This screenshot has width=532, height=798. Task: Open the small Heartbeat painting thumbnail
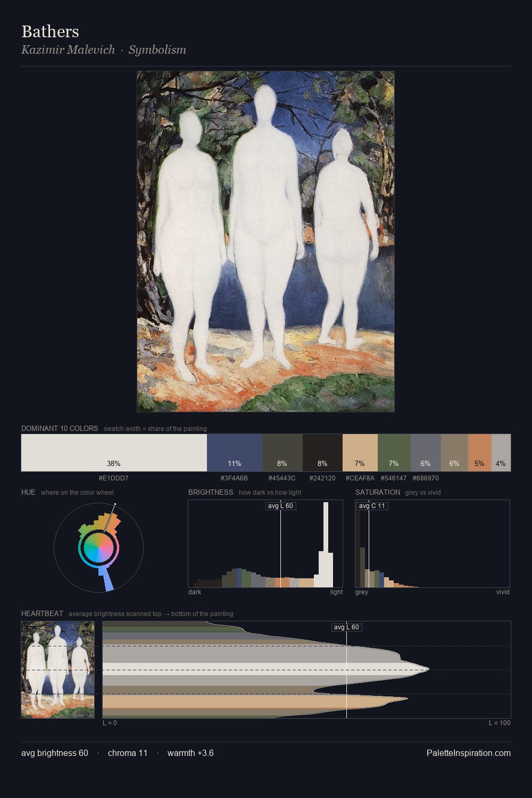58,670
